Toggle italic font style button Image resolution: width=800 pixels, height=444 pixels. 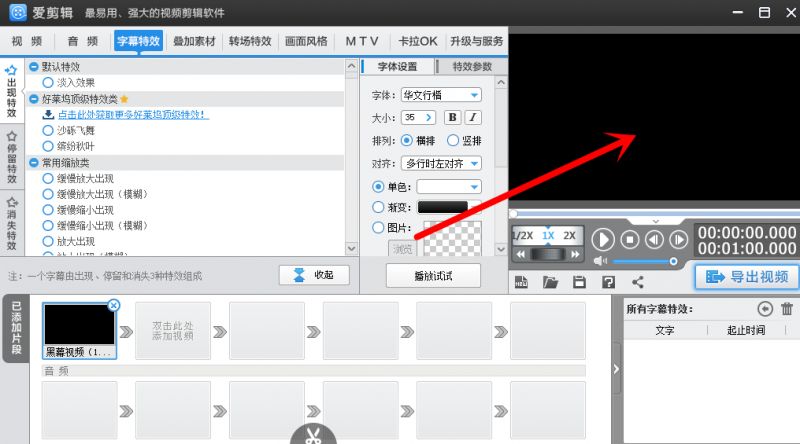[x=473, y=117]
